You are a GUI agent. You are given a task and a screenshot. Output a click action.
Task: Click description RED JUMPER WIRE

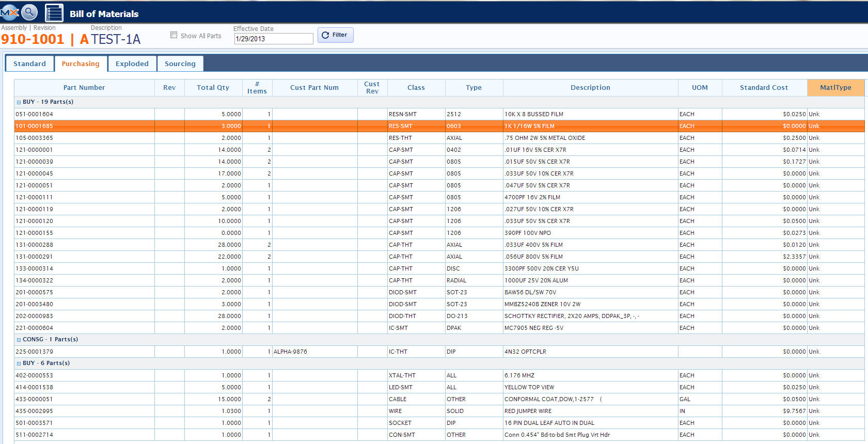pyautogui.click(x=528, y=411)
